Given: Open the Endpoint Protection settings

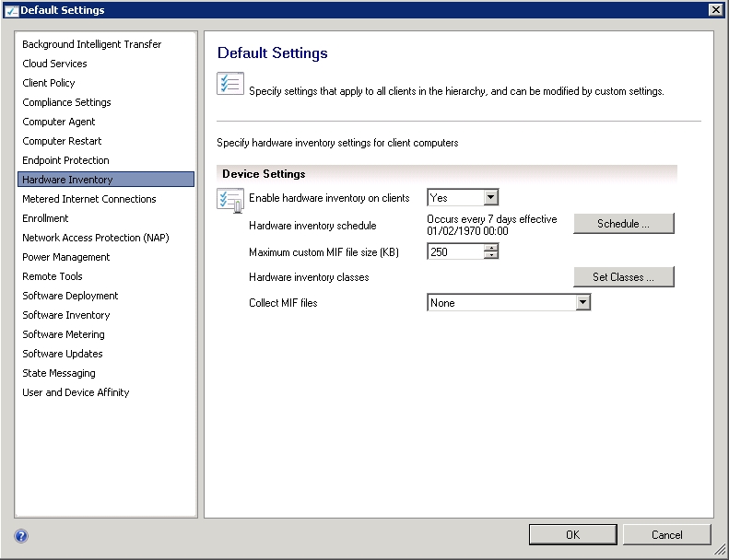Looking at the screenshot, I should pyautogui.click(x=65, y=160).
